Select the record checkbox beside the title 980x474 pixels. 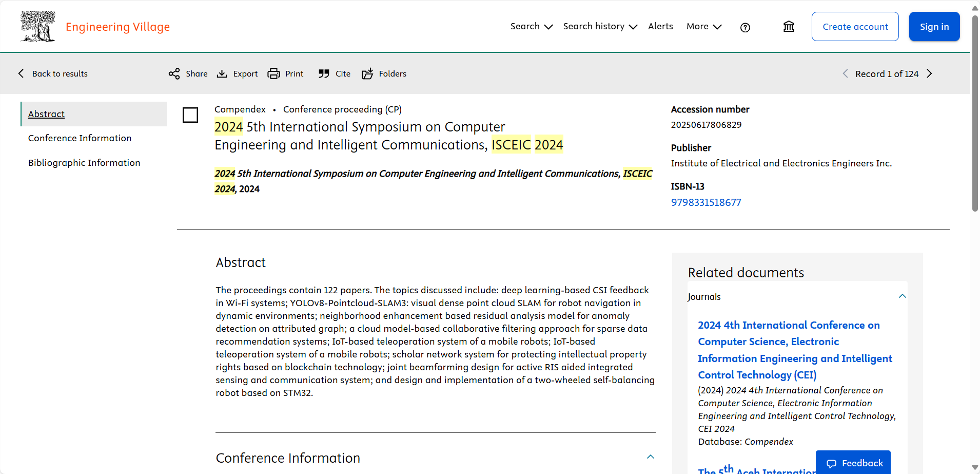[190, 115]
